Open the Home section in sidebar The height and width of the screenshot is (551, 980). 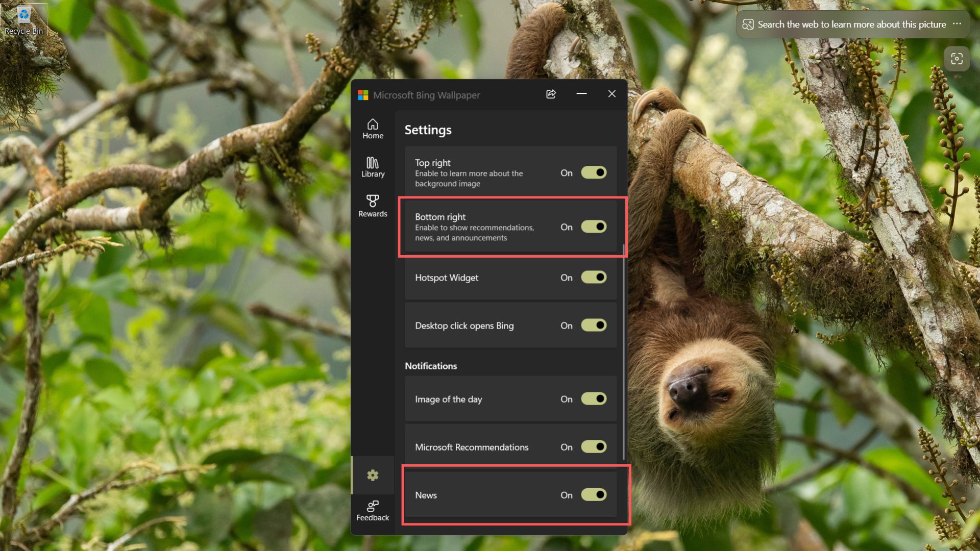coord(373,129)
